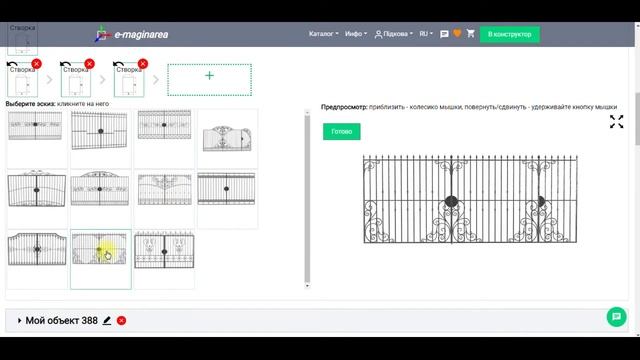Click the e-maginarea logo
This screenshot has height=360, width=640.
pyautogui.click(x=131, y=34)
